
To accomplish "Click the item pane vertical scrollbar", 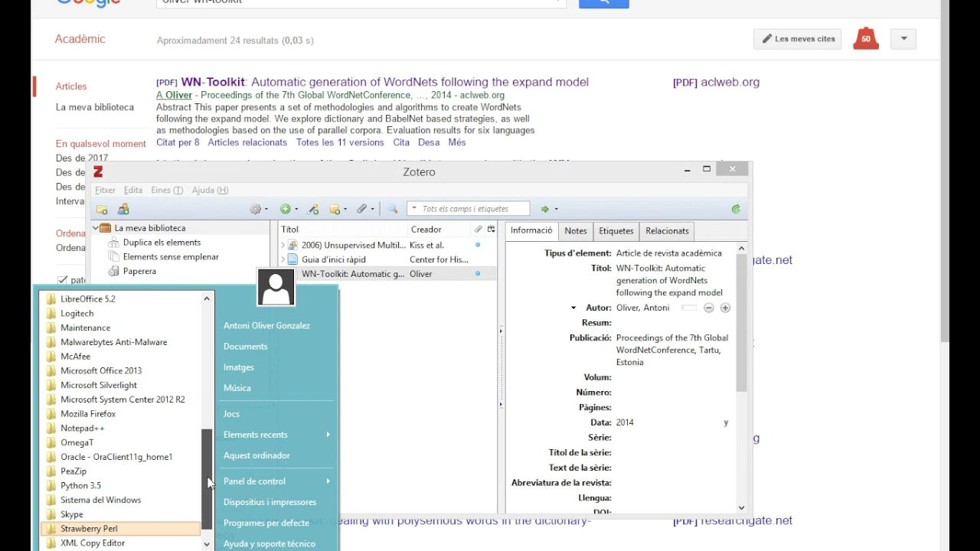I will click(741, 323).
